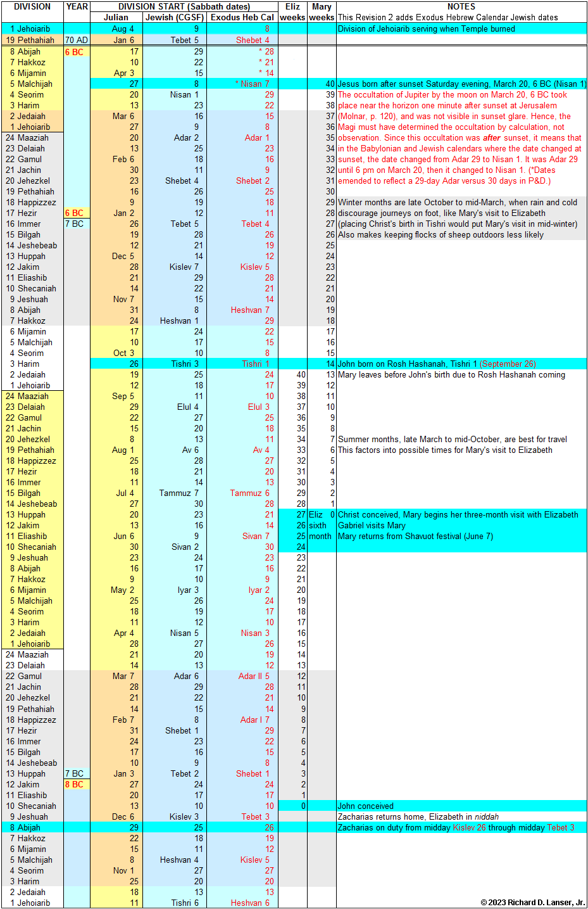588x909 pixels.
Task: Select the 2023 Richard D. Lanser copyright text
Action: click(532, 903)
